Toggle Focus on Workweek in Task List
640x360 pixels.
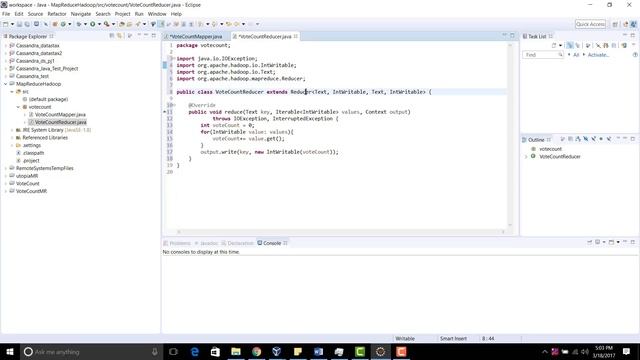[x=588, y=45]
